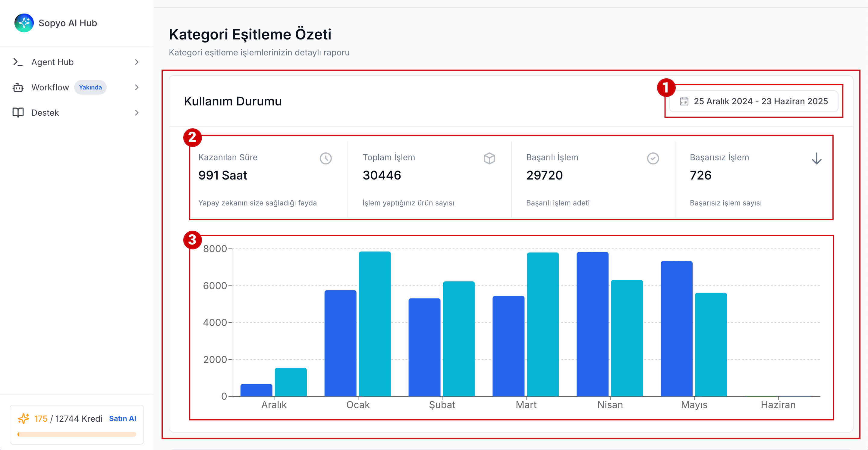Image resolution: width=868 pixels, height=450 pixels.
Task: Click the sparkle credit icon beside 175
Action: 24,419
